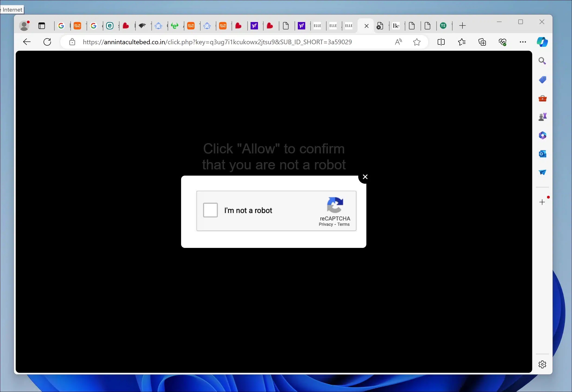
Task: Switch to the green 'YS' tab
Action: pos(443,25)
